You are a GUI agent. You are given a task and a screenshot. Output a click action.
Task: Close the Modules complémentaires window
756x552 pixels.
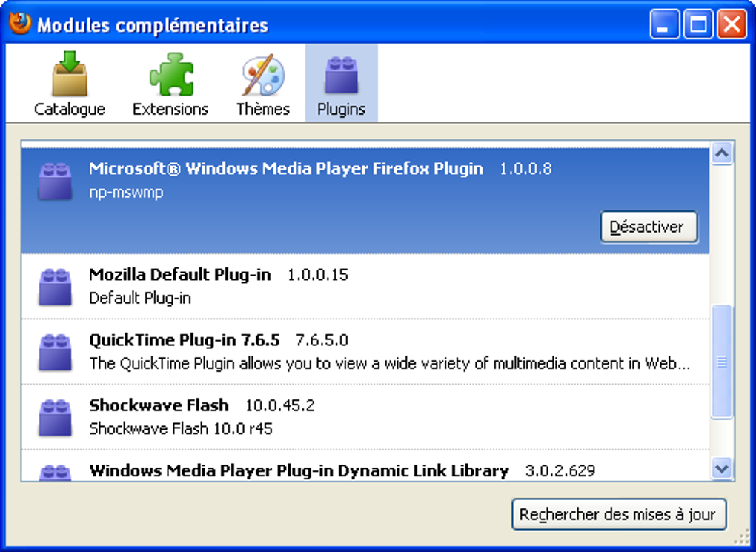[732, 24]
